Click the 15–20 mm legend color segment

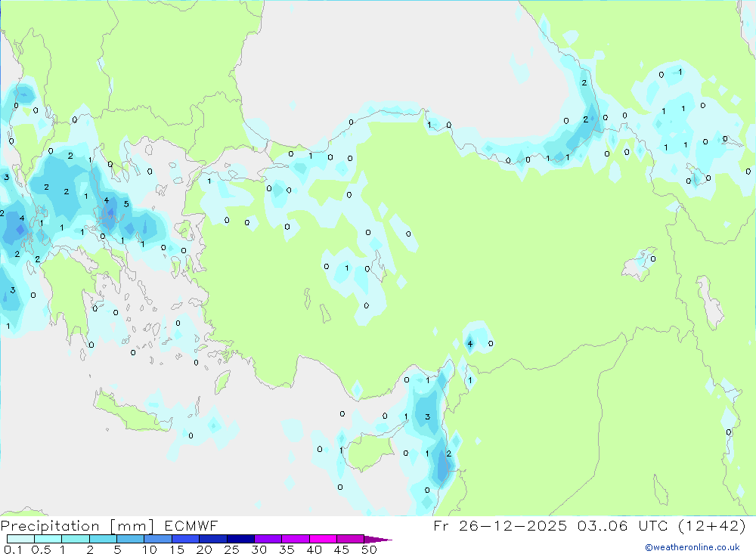coord(185,539)
